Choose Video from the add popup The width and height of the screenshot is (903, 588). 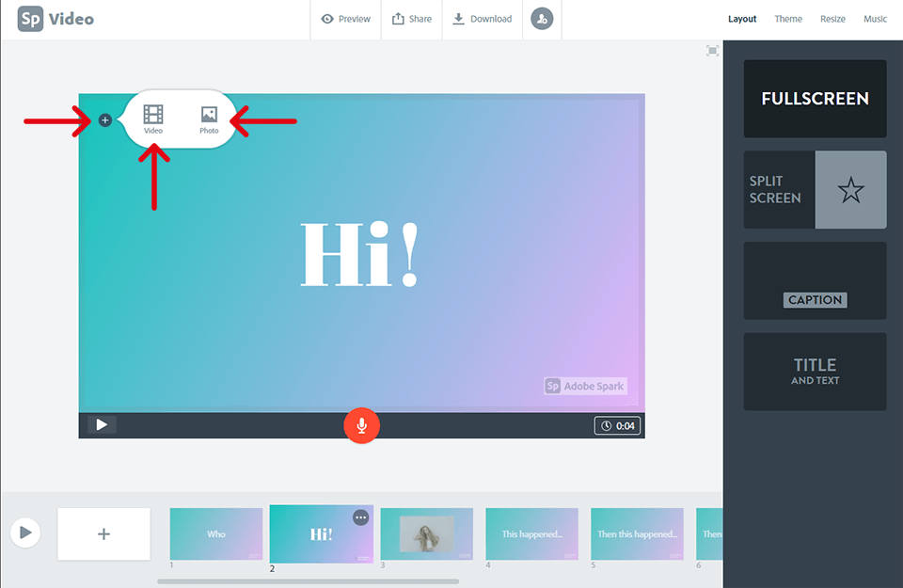(153, 119)
